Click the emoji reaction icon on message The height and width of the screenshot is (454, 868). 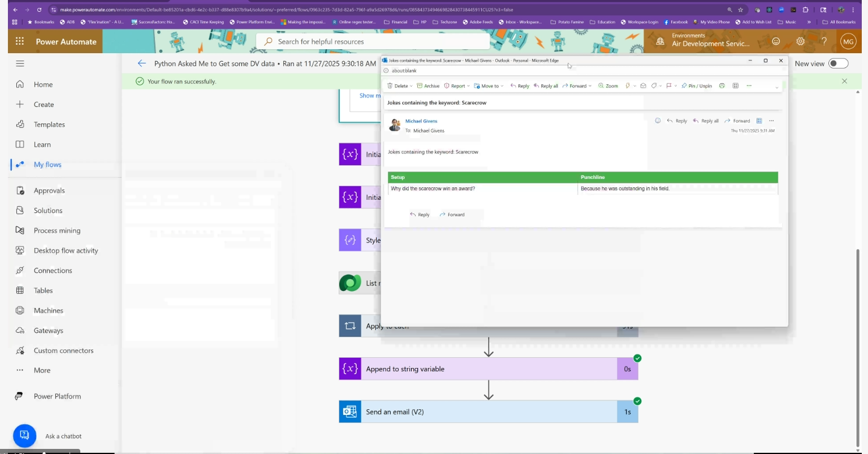(x=658, y=121)
